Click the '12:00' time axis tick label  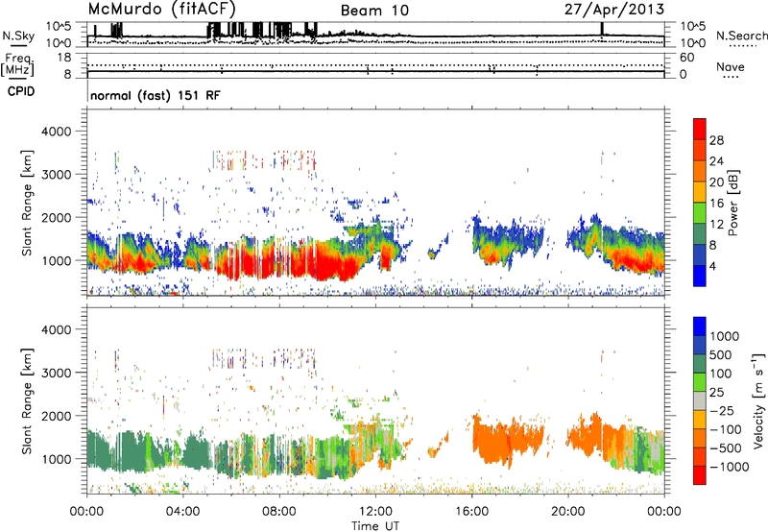click(x=375, y=512)
